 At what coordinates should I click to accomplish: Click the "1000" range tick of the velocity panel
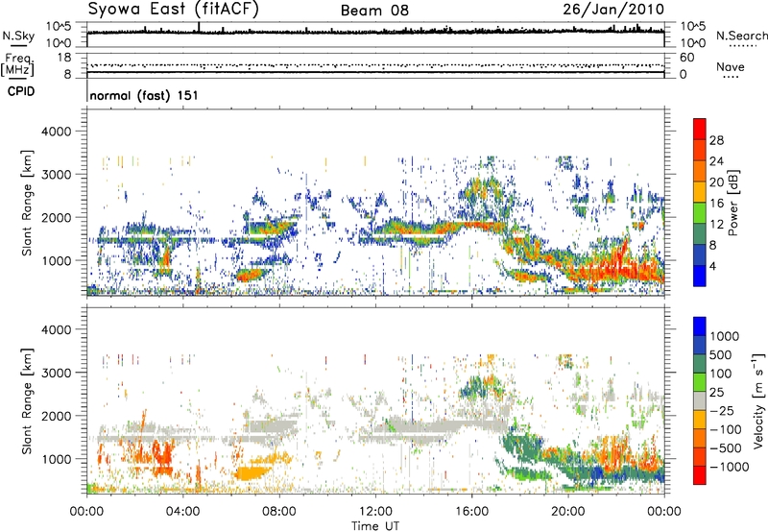point(56,459)
